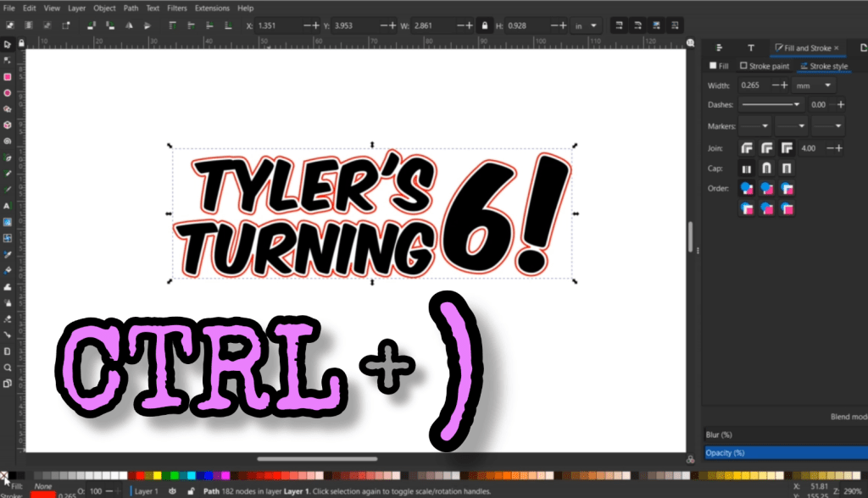This screenshot has height=498, width=868.
Task: Toggle the width/height ratio lock
Action: click(485, 26)
